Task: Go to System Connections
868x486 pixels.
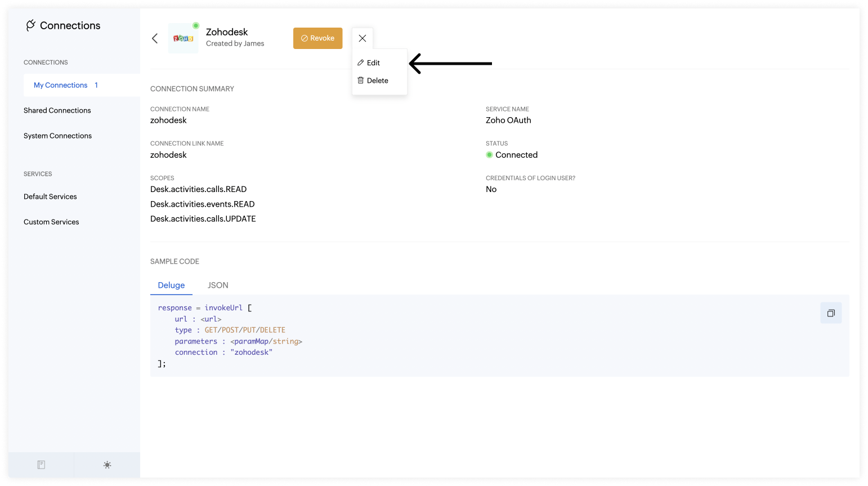Action: pyautogui.click(x=57, y=136)
